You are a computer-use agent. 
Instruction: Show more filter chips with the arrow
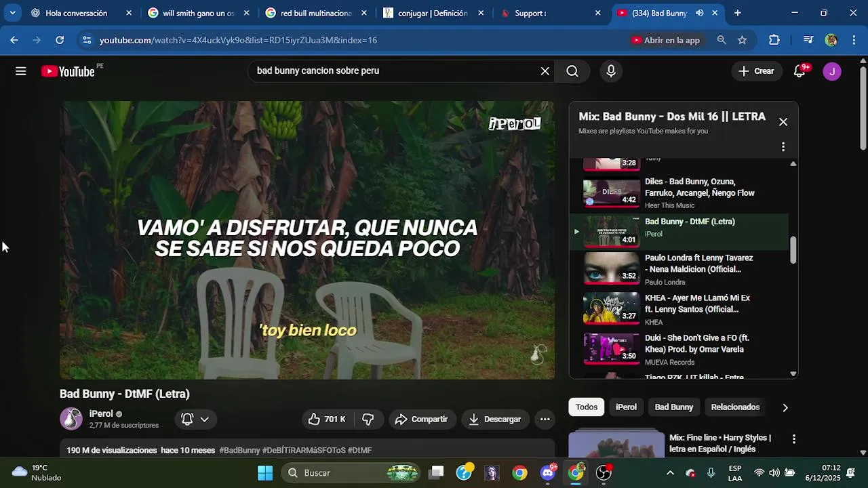785,407
